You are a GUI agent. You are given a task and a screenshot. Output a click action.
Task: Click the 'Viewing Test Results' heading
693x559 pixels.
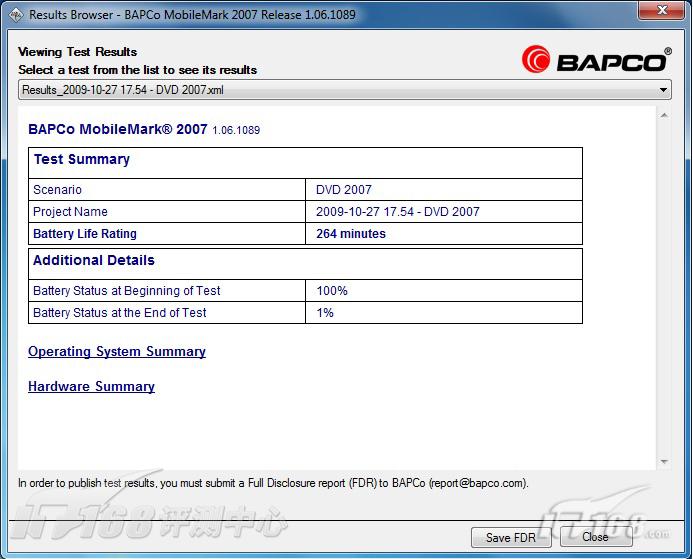77,52
